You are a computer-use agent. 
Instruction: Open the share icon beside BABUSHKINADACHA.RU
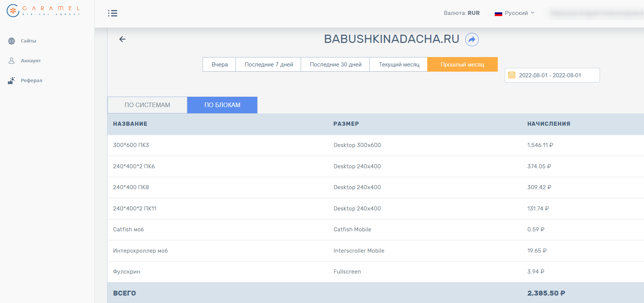coord(472,40)
